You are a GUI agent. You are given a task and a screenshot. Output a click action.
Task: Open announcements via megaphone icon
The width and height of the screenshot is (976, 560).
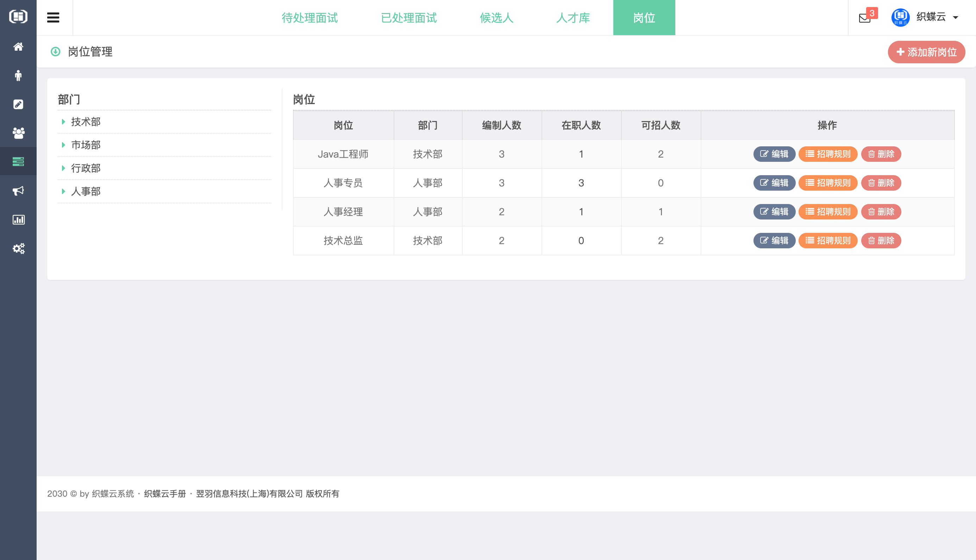tap(18, 191)
